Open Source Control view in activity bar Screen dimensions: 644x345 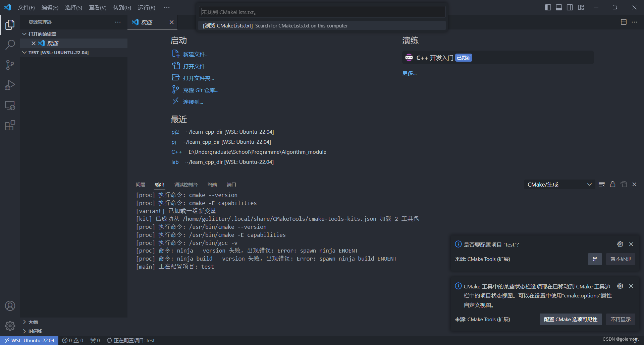pos(10,65)
